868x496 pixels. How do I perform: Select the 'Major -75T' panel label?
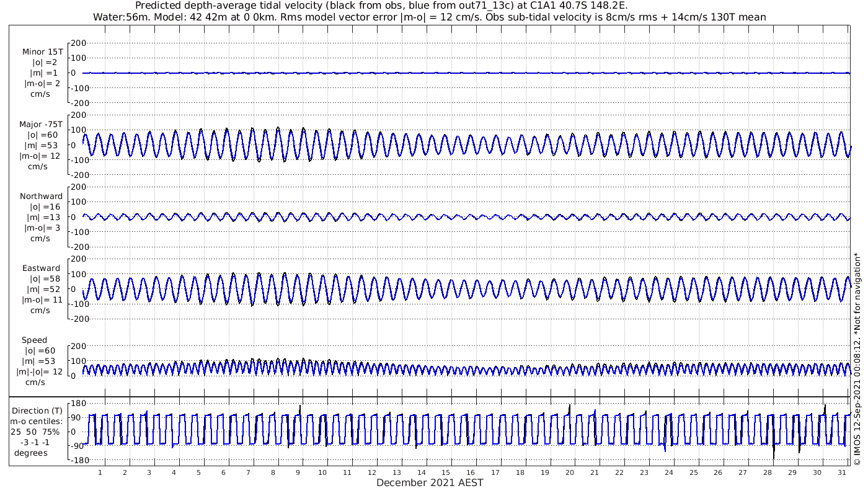pos(41,125)
